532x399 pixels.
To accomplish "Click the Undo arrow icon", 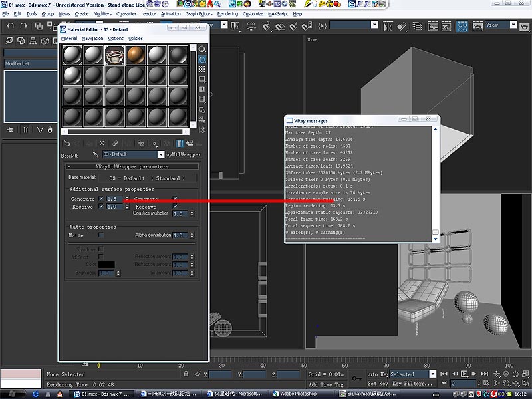I will (10, 26).
